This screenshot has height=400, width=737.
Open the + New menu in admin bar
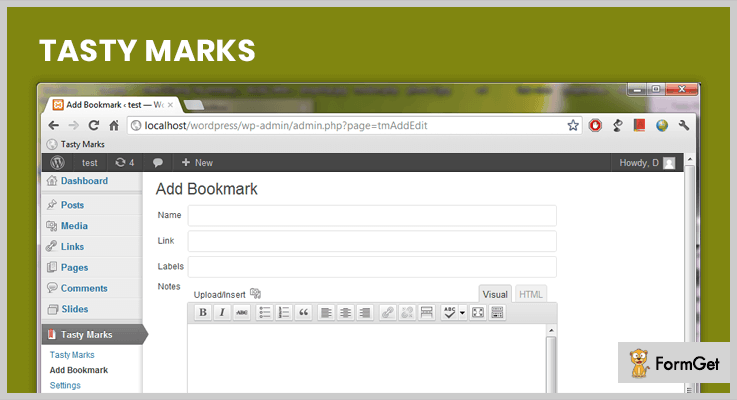click(197, 163)
